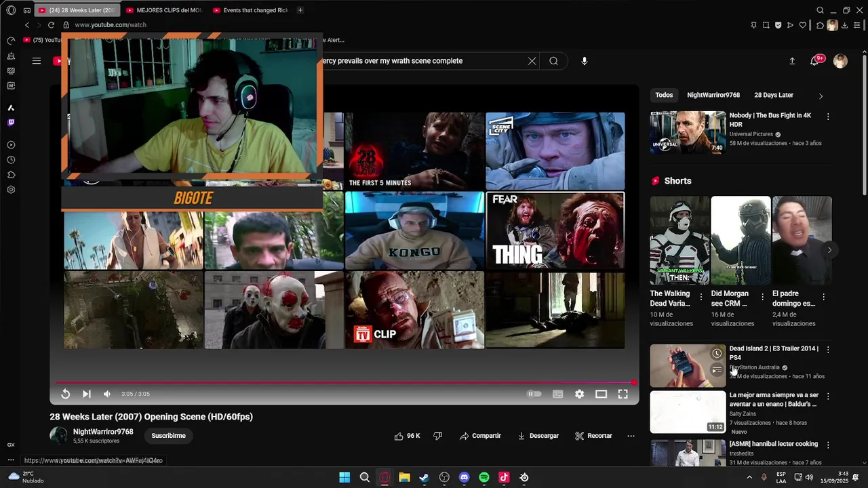This screenshot has width=868, height=488.
Task: Open options for El padre domingo short
Action: pyautogui.click(x=824, y=297)
